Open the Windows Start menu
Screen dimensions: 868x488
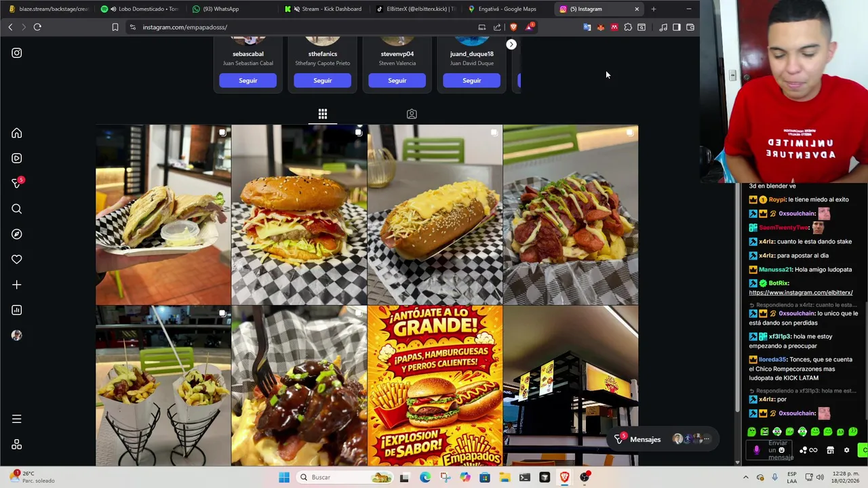click(284, 477)
